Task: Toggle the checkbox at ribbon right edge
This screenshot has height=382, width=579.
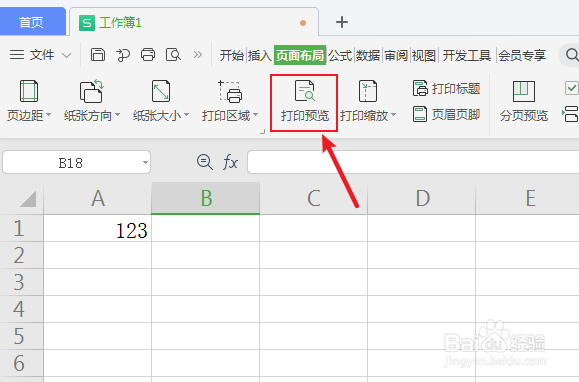Action: tap(572, 89)
